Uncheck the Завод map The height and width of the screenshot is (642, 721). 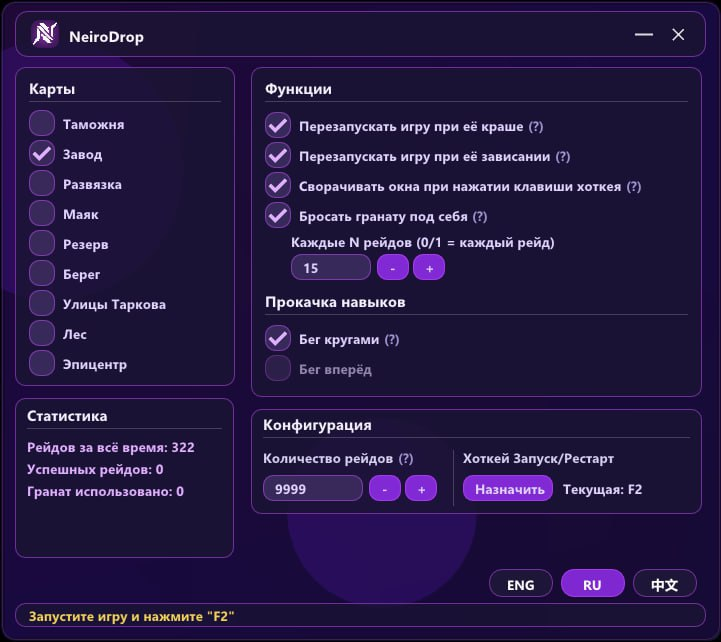[42, 154]
